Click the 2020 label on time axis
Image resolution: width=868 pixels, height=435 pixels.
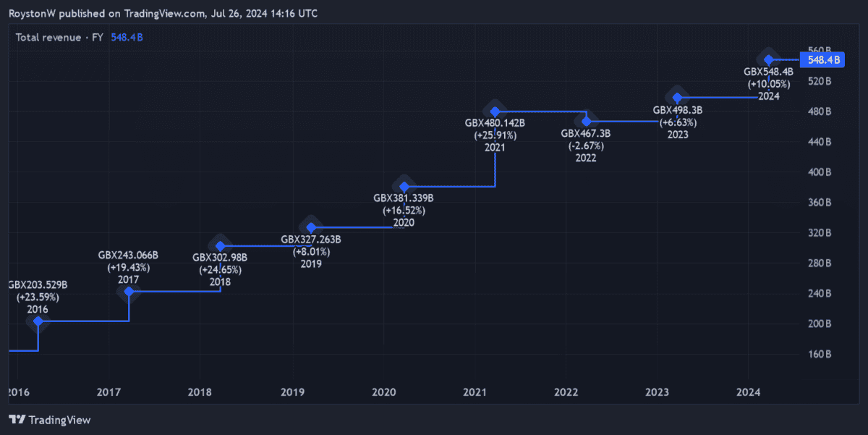[x=383, y=392]
